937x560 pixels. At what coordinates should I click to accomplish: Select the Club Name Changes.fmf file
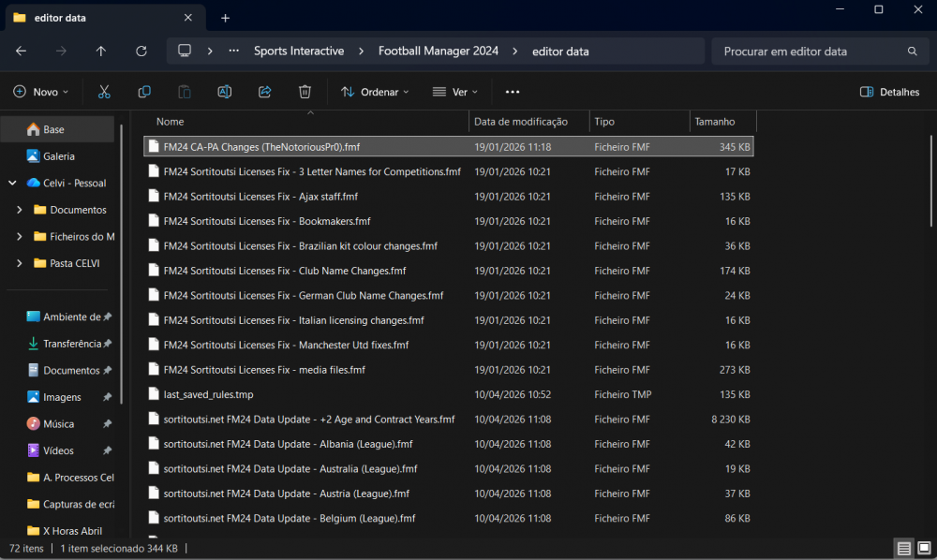(x=449, y=271)
